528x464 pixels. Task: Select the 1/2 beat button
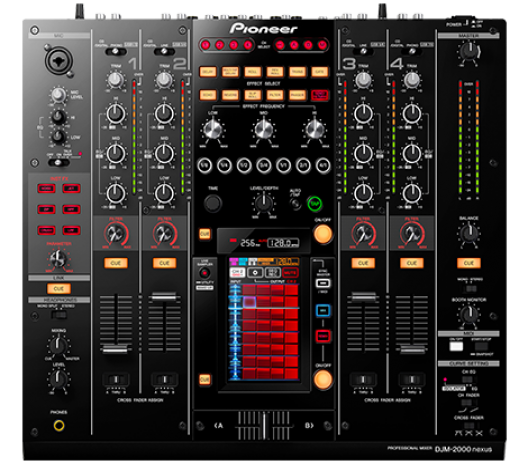tap(244, 165)
